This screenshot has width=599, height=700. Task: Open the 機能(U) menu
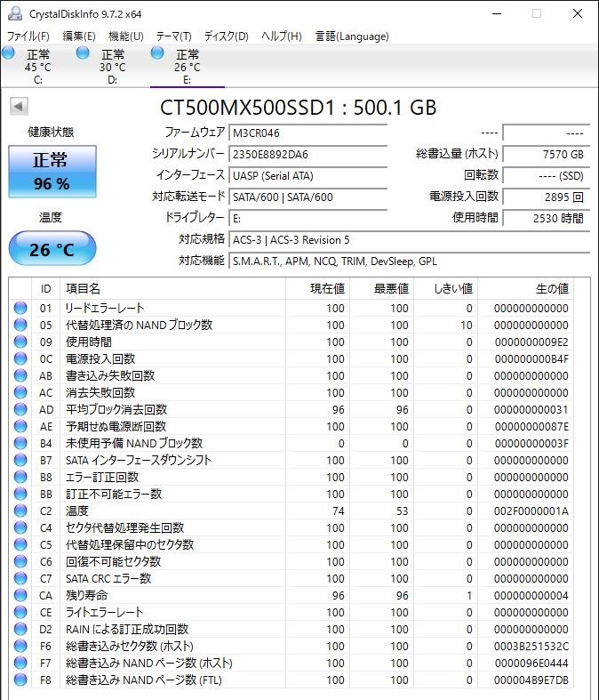tap(126, 36)
